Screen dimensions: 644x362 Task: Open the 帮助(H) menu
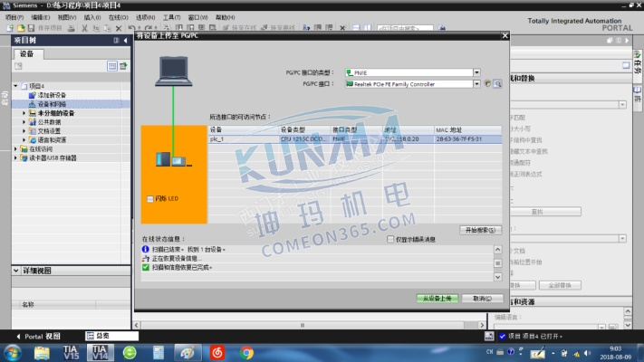pyautogui.click(x=225, y=17)
